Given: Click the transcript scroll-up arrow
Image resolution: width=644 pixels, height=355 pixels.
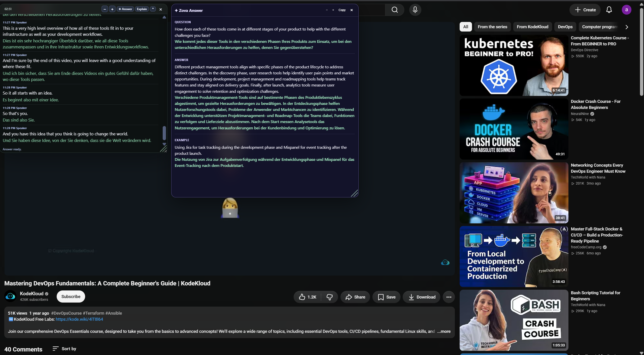Looking at the screenshot, I should 164,17.
